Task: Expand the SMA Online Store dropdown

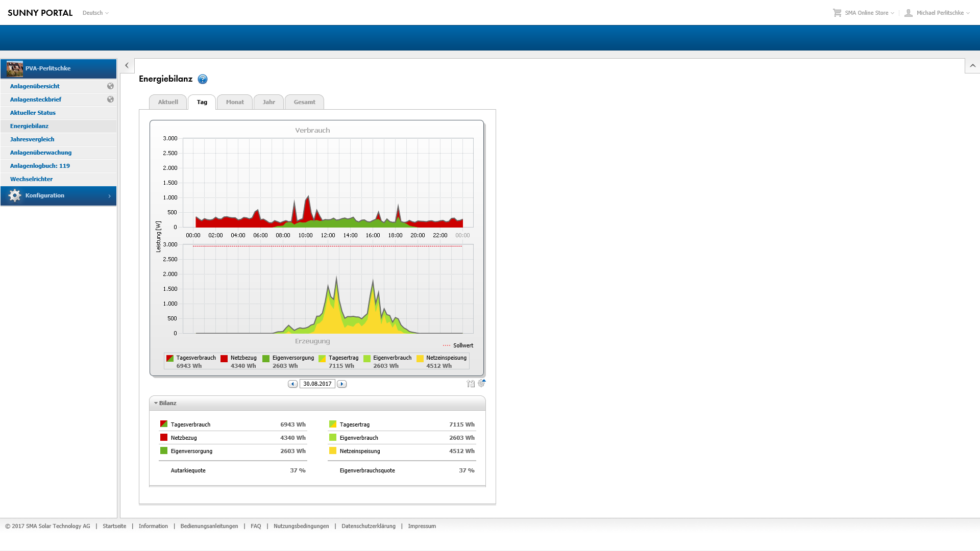Action: tap(869, 13)
